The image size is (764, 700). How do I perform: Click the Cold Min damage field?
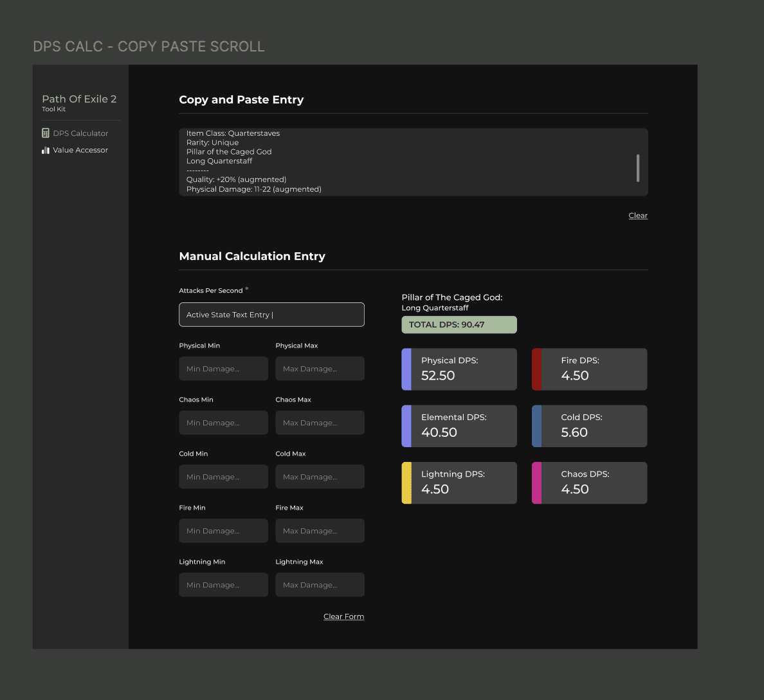click(x=223, y=477)
